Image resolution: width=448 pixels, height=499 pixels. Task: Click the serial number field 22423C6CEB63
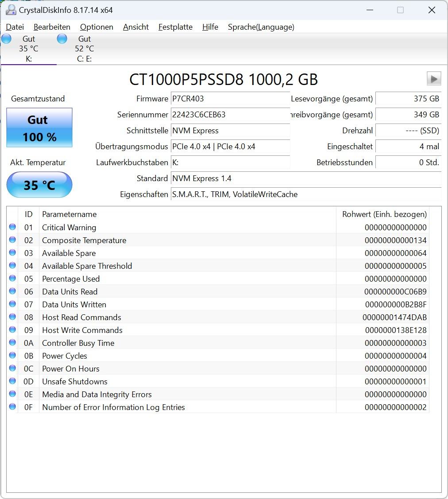230,115
